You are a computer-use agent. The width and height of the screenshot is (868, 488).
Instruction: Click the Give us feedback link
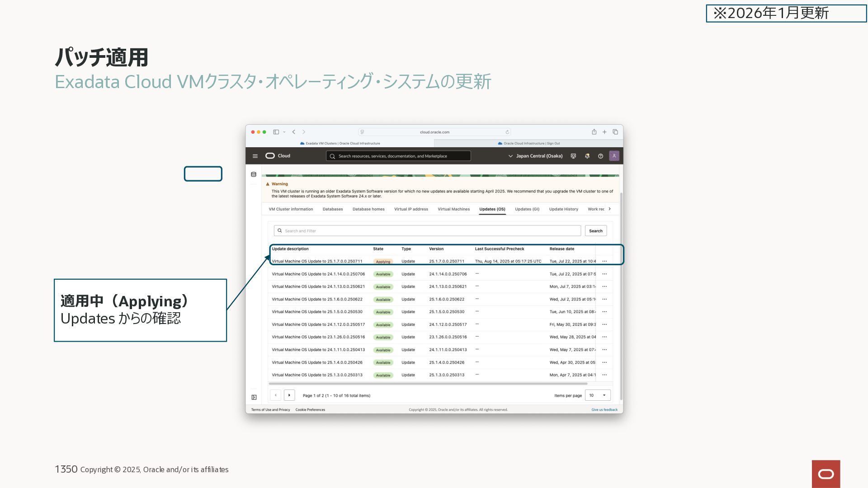click(x=604, y=410)
